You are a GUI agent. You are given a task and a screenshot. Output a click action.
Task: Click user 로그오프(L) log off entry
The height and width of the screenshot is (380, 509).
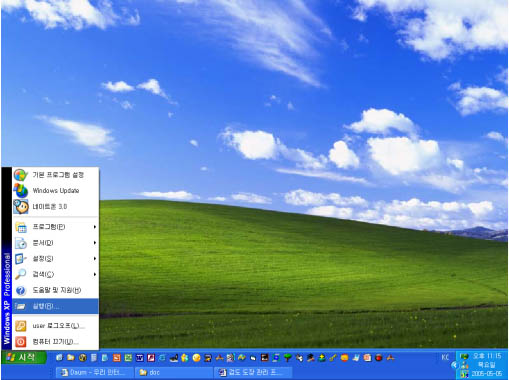point(55,326)
